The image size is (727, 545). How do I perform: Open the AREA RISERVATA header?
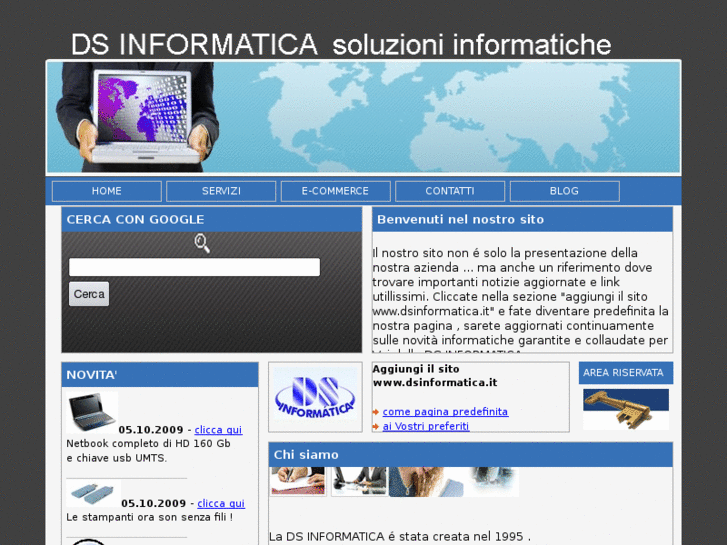[x=625, y=373]
